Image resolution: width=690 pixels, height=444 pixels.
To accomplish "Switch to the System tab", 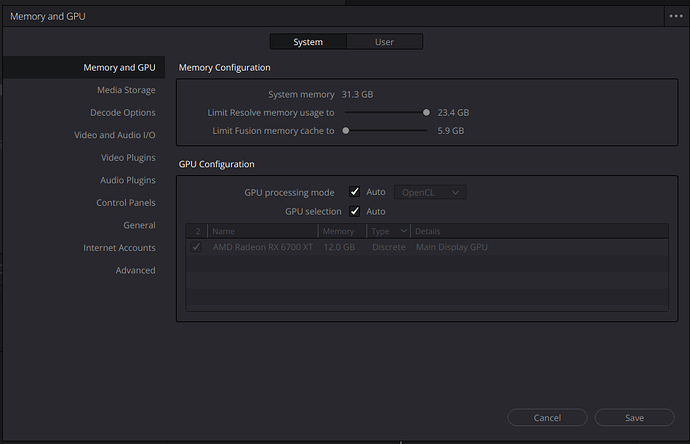I will 308,42.
